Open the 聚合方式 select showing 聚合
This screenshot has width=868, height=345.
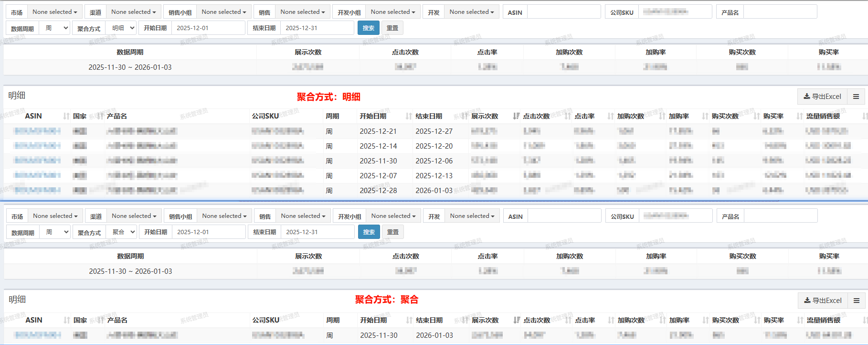(122, 232)
